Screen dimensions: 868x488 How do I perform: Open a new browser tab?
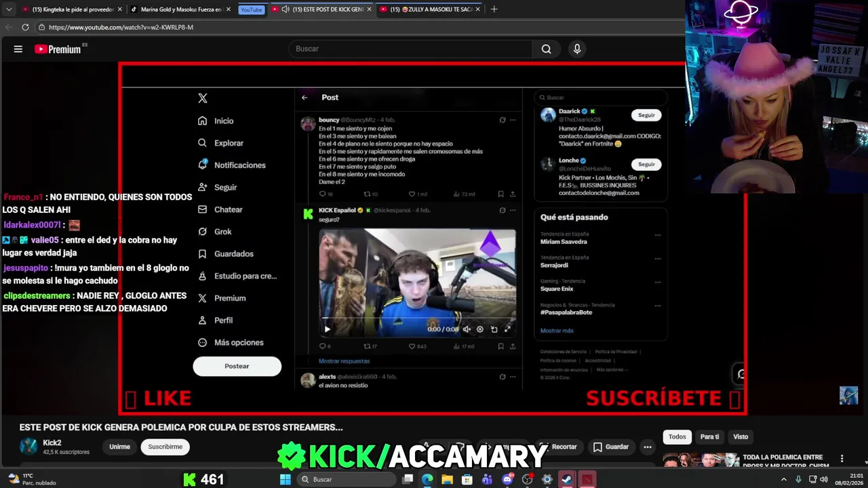(494, 9)
